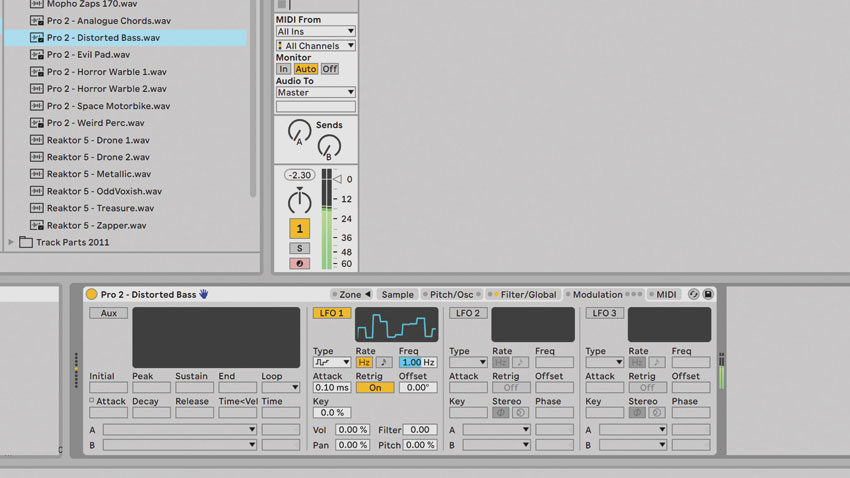Click the LFO 3 stereo phase mode icon
Viewport: 850px width, 478px height.
tap(637, 413)
